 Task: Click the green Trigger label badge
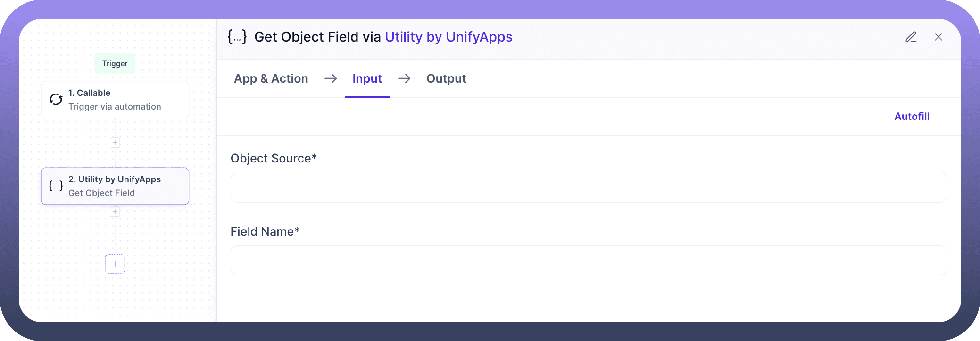(115, 64)
